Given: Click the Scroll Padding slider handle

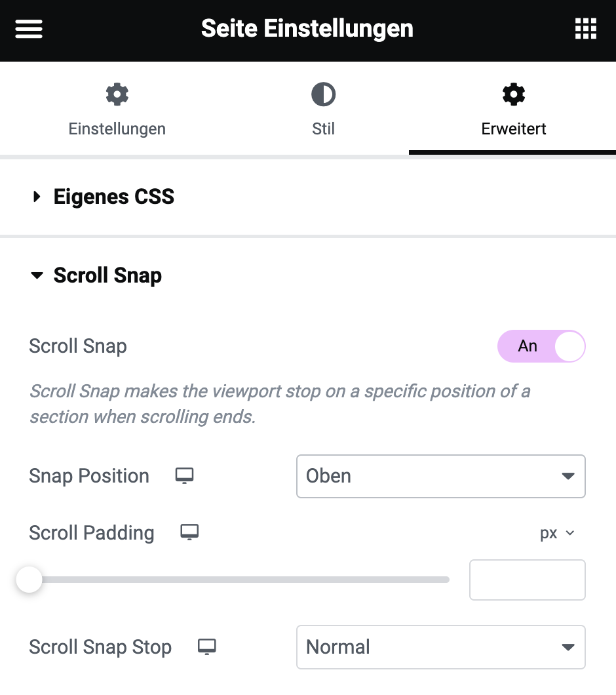Looking at the screenshot, I should (x=29, y=580).
